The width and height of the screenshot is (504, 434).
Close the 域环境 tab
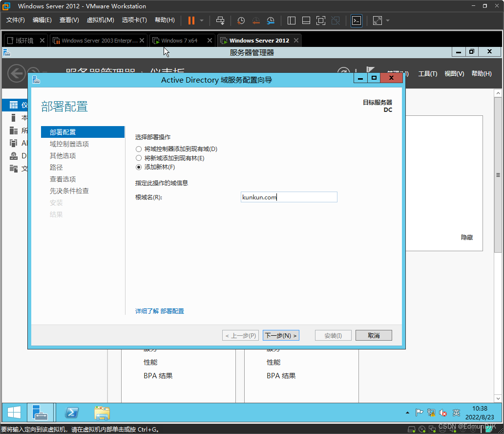point(42,41)
